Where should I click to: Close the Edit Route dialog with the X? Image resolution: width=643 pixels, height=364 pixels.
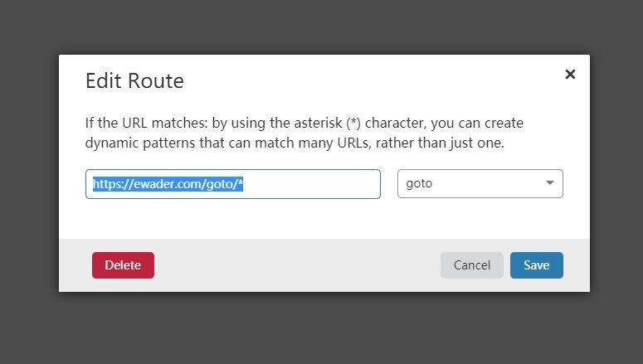click(x=570, y=74)
